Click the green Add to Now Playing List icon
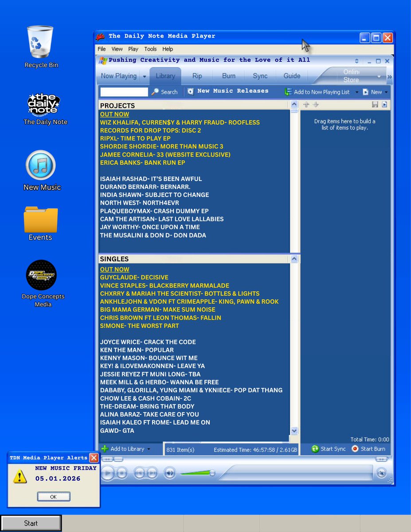 click(x=288, y=92)
